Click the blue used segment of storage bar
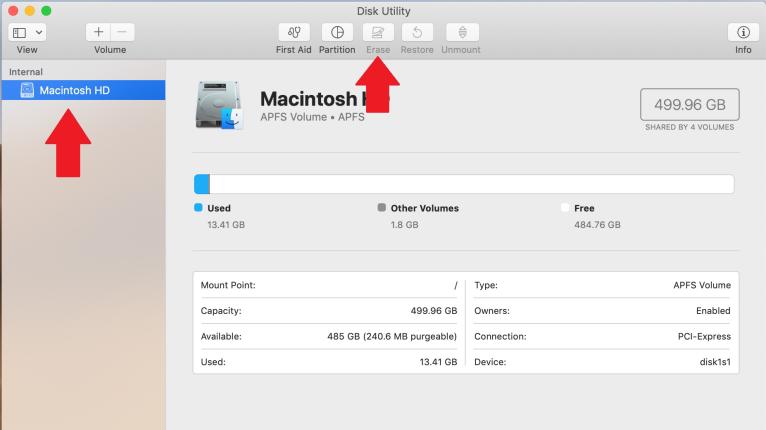The height and width of the screenshot is (430, 766). point(202,184)
